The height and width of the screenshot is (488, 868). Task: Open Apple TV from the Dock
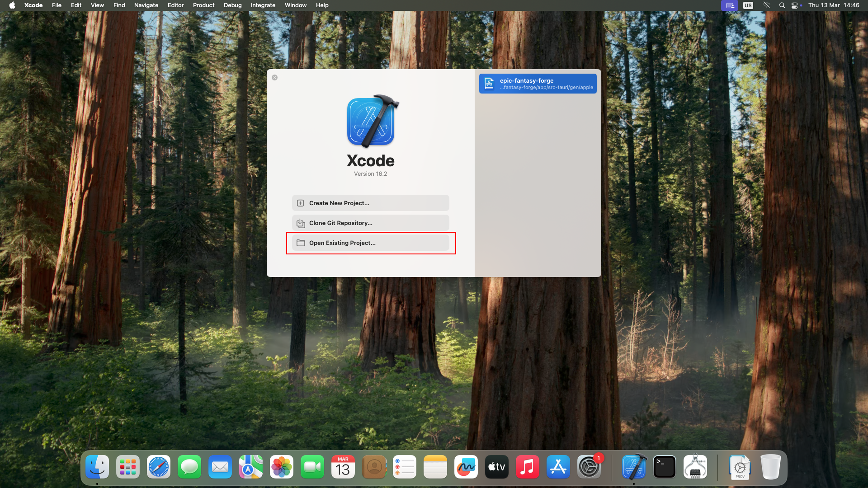coord(497,467)
